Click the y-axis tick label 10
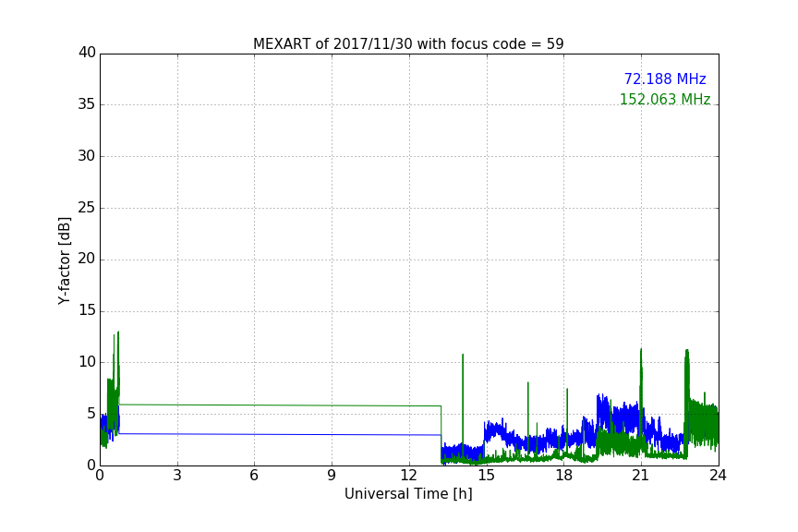 tap(87, 362)
